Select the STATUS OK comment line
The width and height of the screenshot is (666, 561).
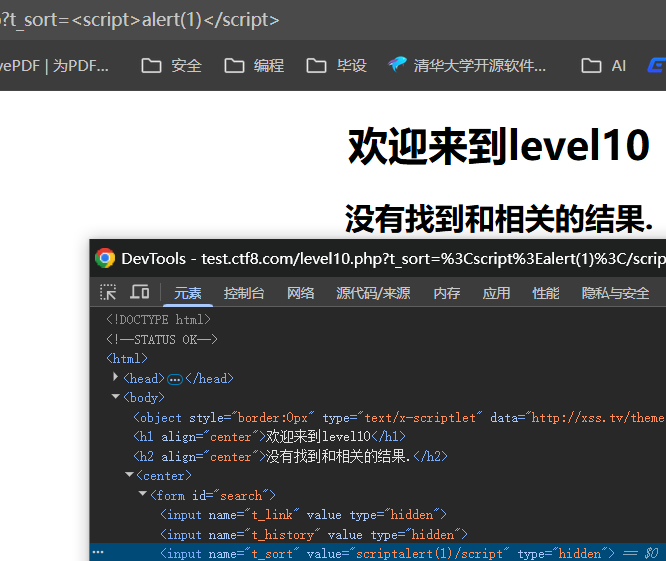(161, 339)
